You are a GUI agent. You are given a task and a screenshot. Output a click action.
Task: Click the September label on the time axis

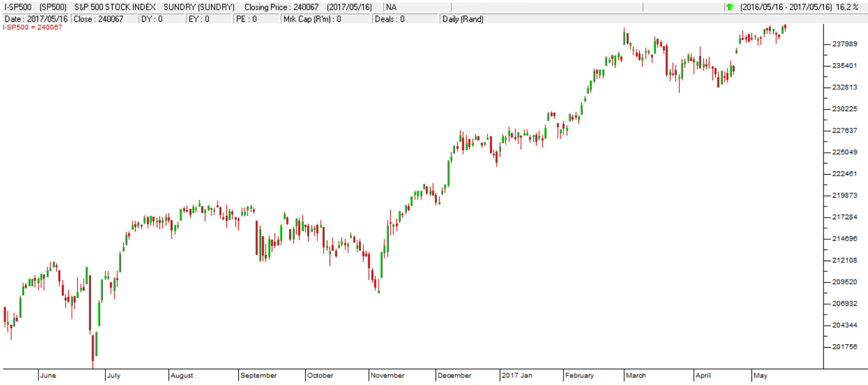[x=259, y=376]
